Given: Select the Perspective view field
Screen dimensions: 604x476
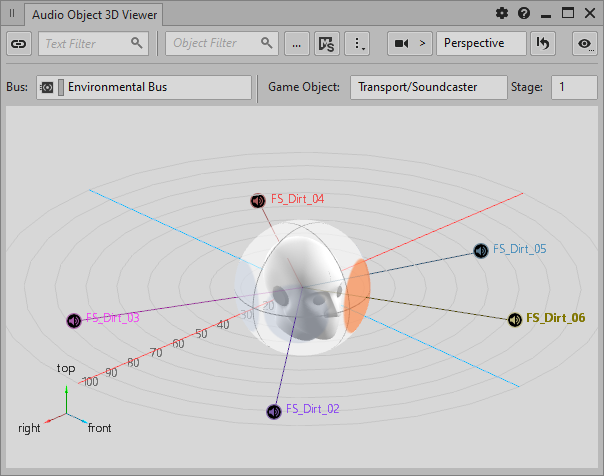Looking at the screenshot, I should [481, 43].
